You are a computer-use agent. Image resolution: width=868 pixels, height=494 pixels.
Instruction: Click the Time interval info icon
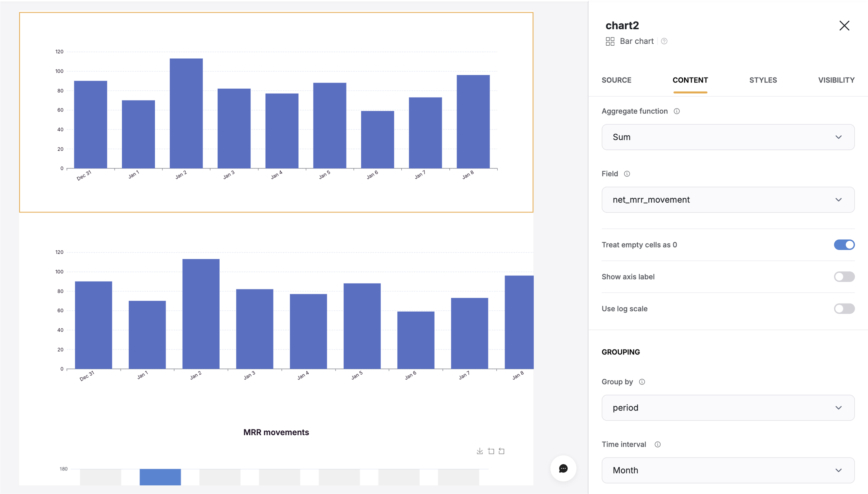[658, 444]
